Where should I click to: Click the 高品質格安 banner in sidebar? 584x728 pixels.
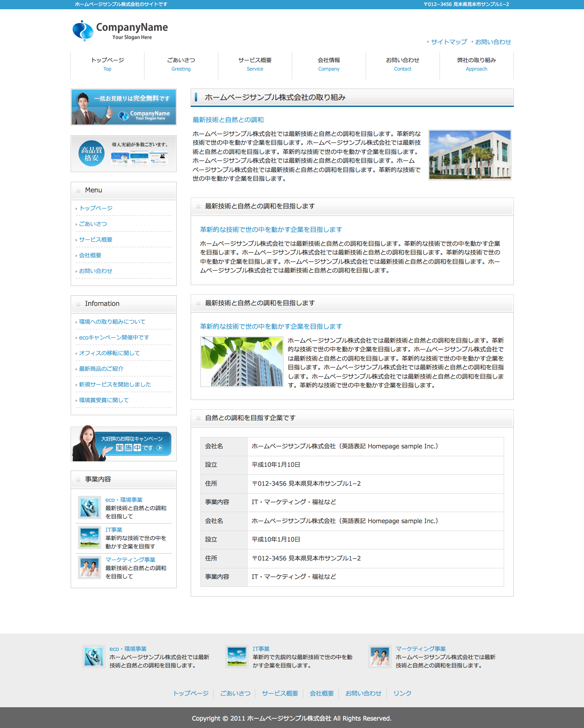click(x=124, y=154)
